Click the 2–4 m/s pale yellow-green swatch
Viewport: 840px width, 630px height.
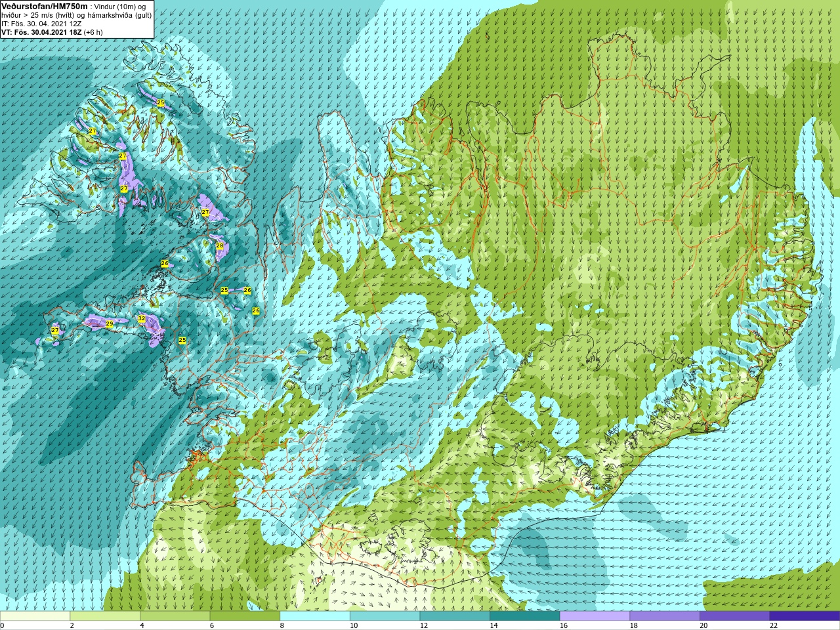(105, 616)
